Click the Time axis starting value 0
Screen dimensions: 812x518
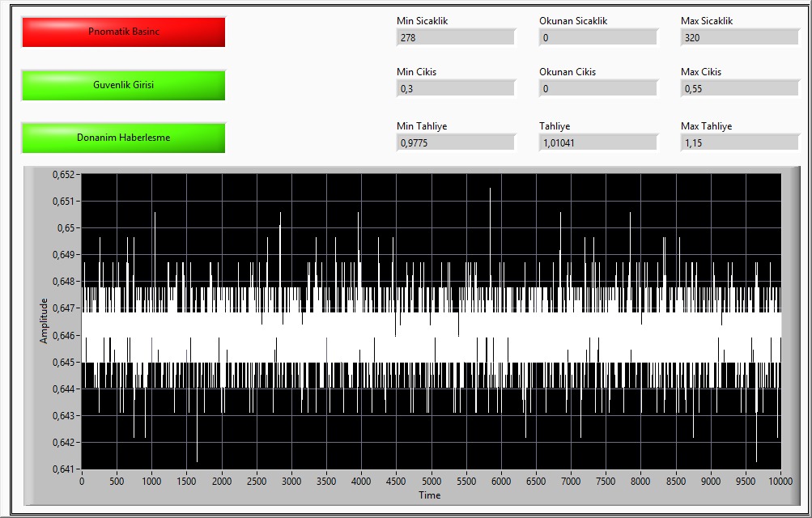pyautogui.click(x=82, y=481)
